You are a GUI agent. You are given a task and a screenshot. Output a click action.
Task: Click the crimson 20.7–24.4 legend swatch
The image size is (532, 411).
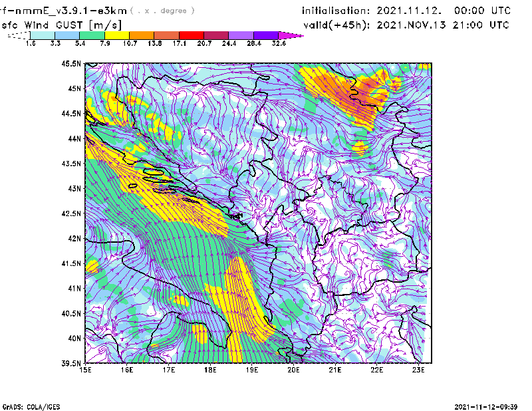pos(216,35)
